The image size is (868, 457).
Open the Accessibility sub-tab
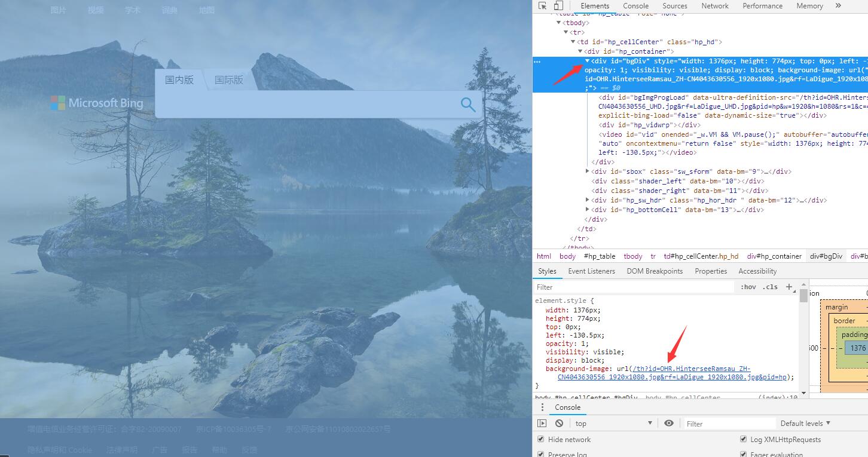pos(757,271)
